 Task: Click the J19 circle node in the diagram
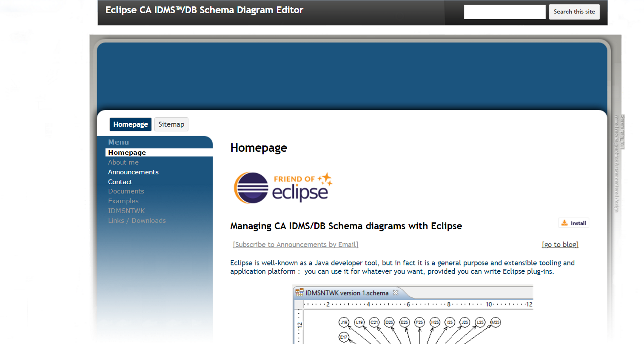point(344,322)
